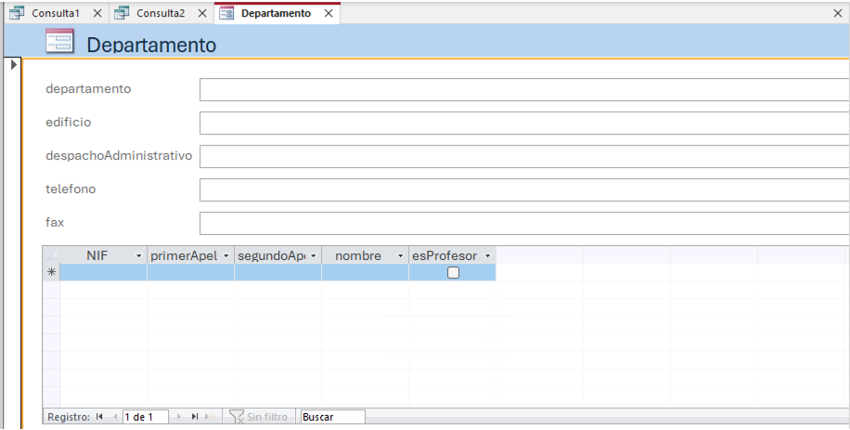Close the document window with the far-right X

[838, 13]
